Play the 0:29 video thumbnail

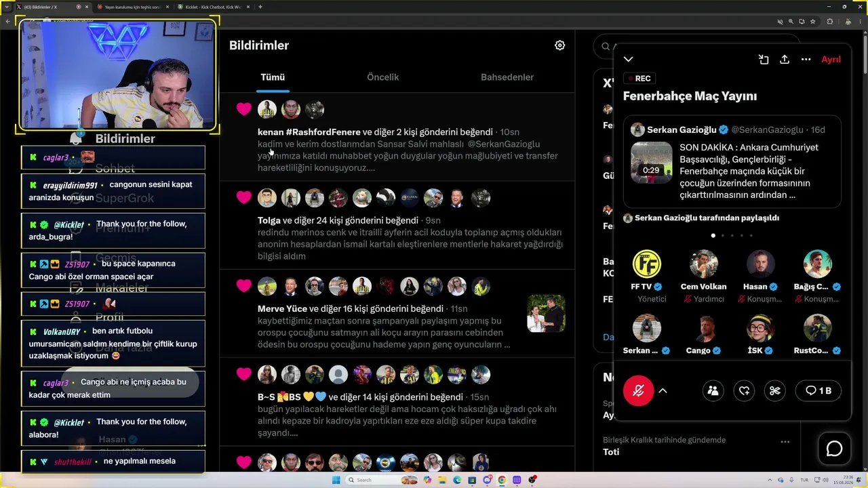[651, 163]
